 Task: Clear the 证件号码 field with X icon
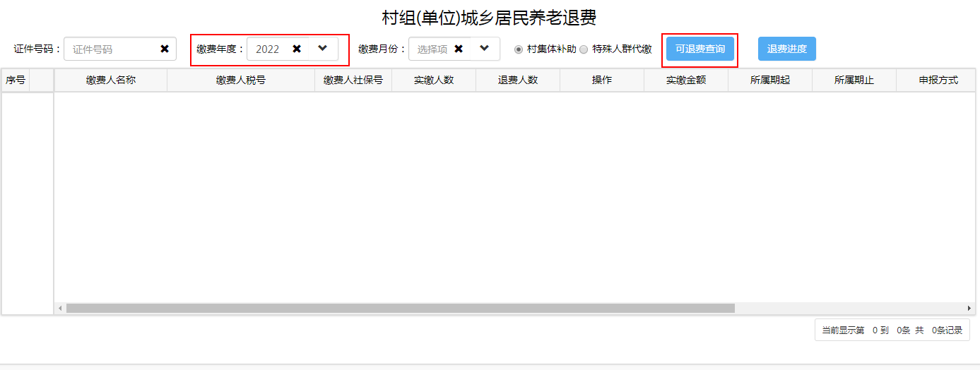(165, 49)
